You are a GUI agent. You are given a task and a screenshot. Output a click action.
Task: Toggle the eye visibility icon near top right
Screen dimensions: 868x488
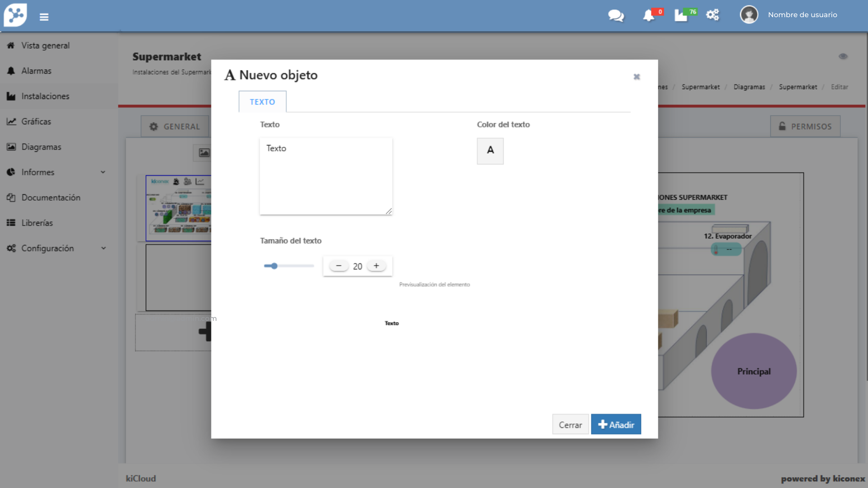843,56
